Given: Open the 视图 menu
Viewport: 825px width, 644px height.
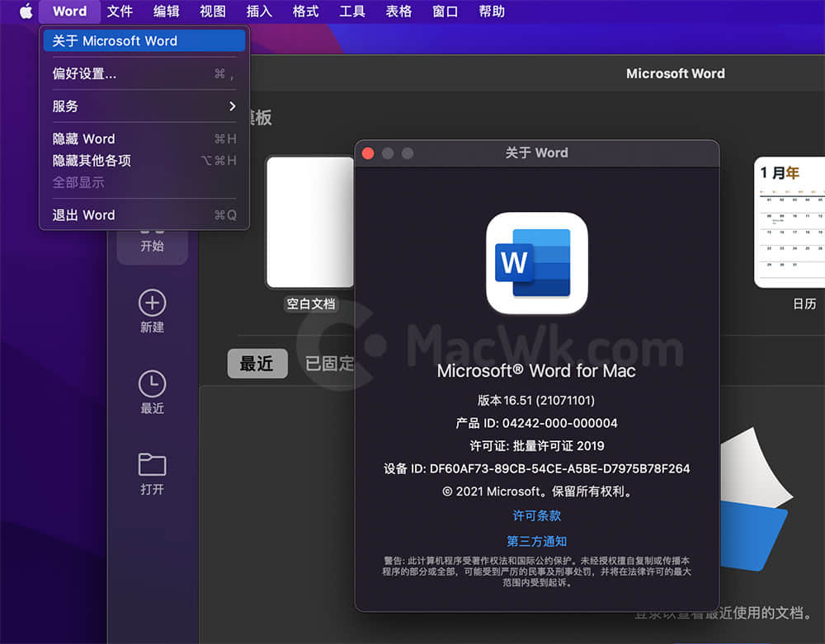Looking at the screenshot, I should coord(213,11).
